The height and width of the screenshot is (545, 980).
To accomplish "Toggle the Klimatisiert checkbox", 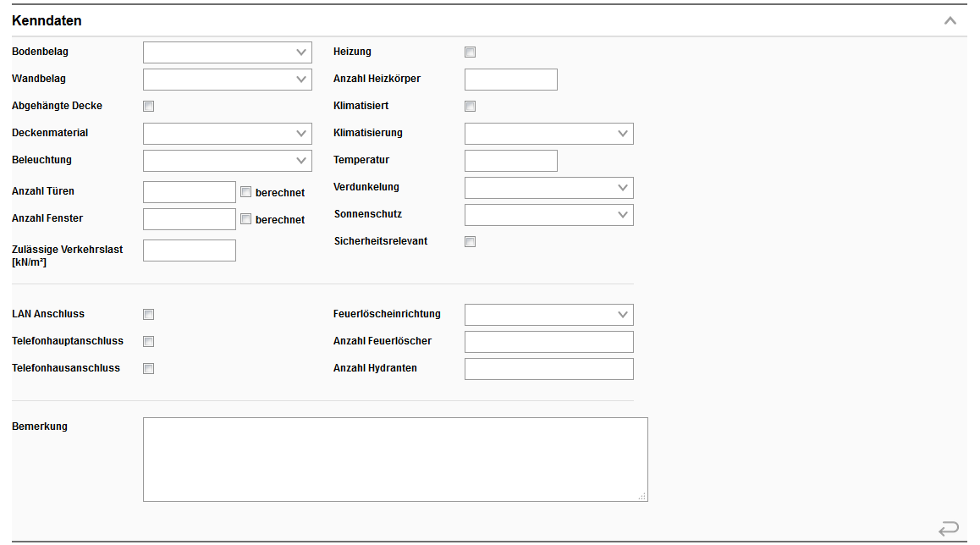I will 471,107.
